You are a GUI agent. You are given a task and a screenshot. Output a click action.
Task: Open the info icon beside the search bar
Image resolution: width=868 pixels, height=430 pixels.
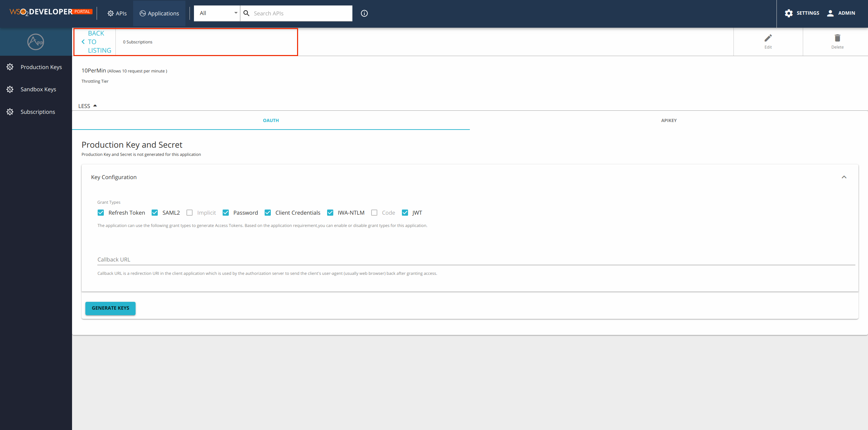point(364,13)
